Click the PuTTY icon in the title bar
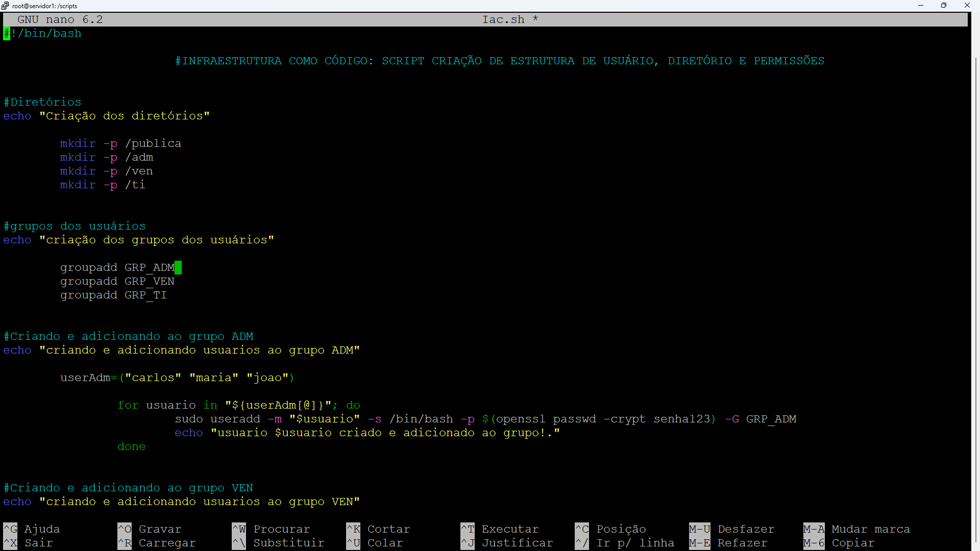Image resolution: width=980 pixels, height=551 pixels. (5, 6)
